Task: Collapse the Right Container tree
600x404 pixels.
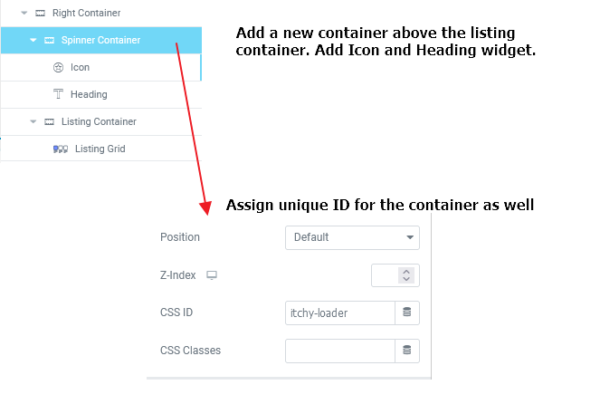Action: coord(24,13)
